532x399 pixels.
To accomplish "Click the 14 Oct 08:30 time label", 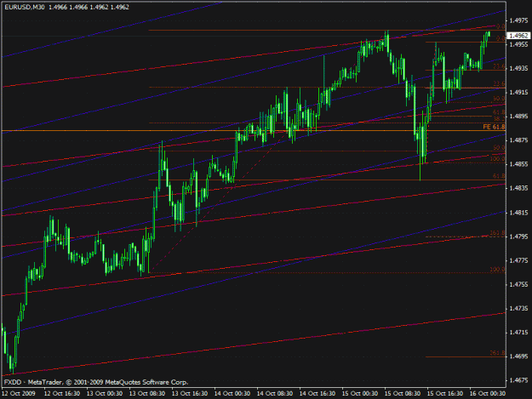I will [275, 394].
